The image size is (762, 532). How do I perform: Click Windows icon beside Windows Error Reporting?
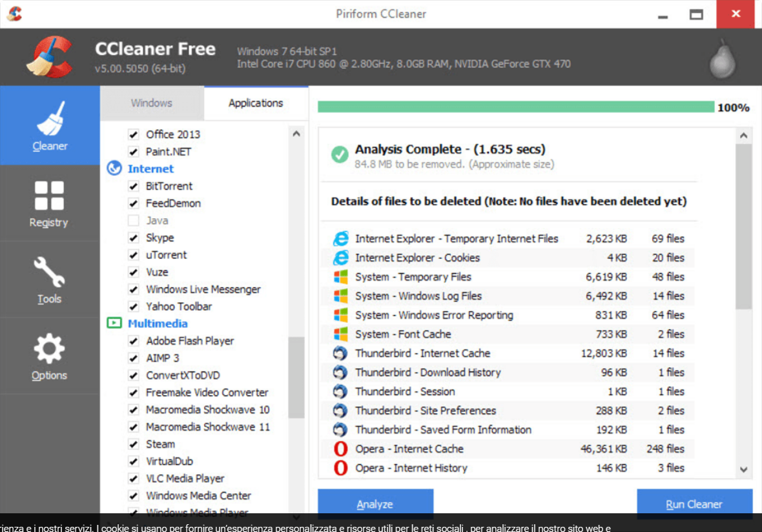pos(341,315)
